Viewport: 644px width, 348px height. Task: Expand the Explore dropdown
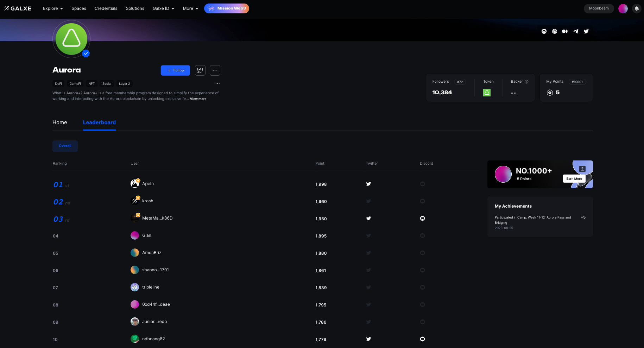(x=53, y=8)
